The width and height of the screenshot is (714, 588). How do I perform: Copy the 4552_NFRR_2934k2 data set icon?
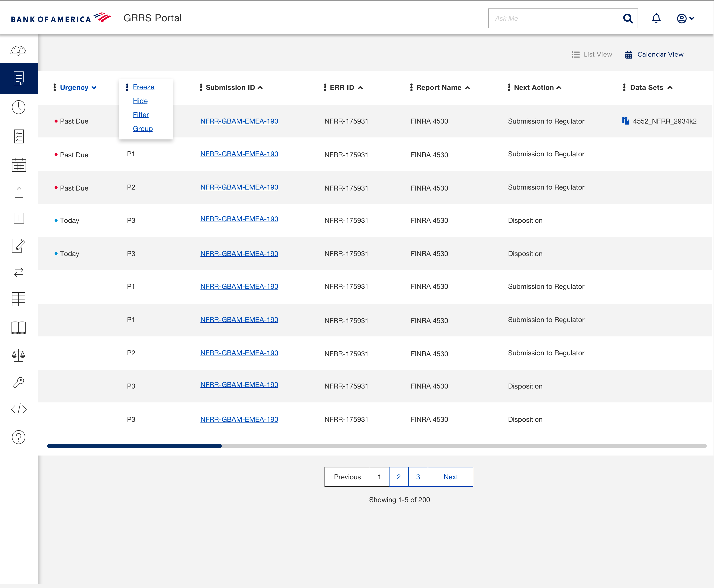tap(626, 120)
